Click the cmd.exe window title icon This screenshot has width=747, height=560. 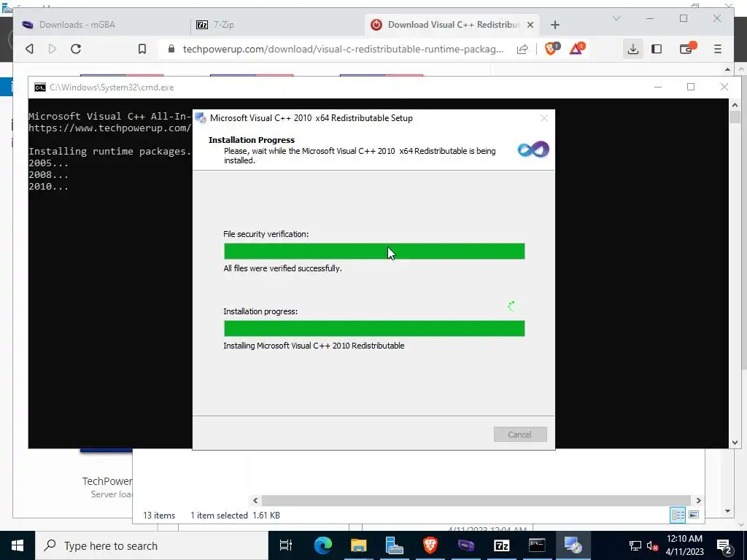[40, 87]
